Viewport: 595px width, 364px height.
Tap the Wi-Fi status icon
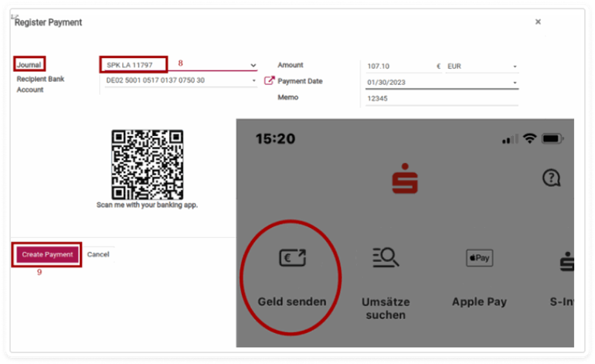(x=529, y=138)
